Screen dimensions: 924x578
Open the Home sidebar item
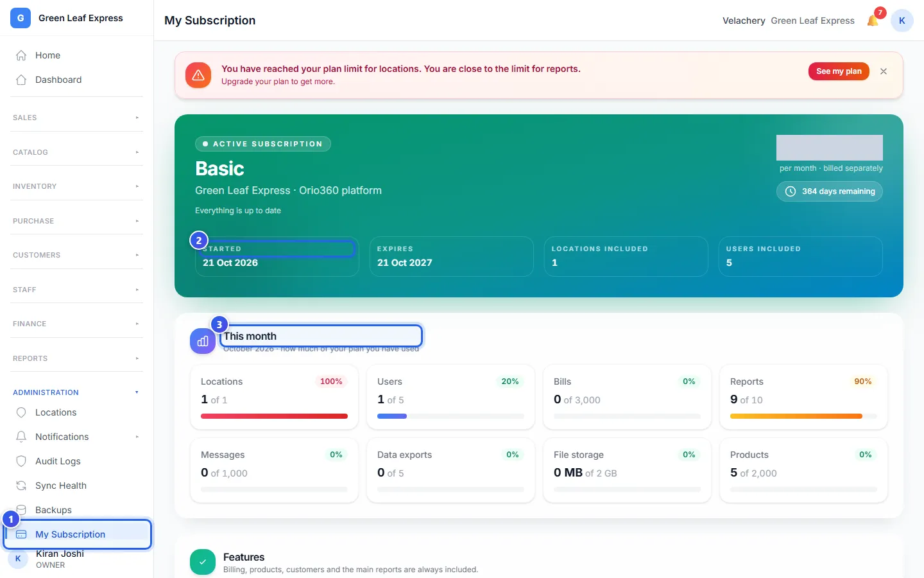click(x=76, y=55)
